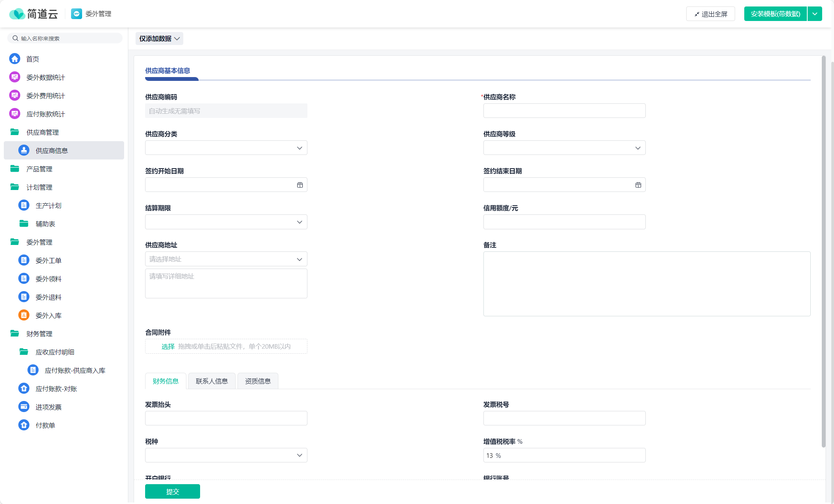Click the 提交 submit button
The width and height of the screenshot is (834, 504).
pos(172,491)
